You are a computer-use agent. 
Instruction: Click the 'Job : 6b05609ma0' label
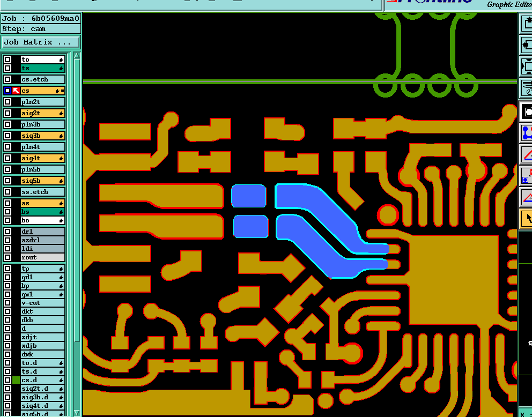point(41,19)
